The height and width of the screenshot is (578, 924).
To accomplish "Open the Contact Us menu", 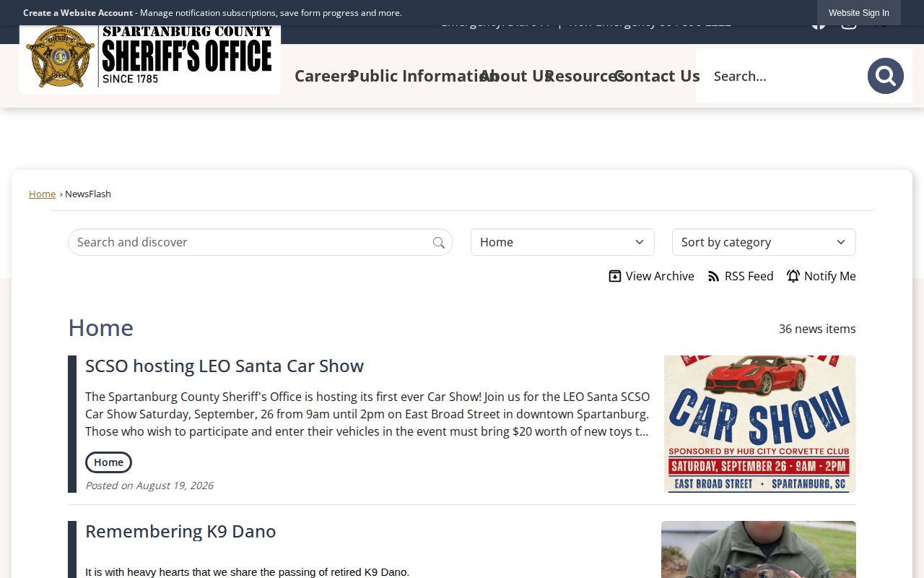I will coord(657,76).
